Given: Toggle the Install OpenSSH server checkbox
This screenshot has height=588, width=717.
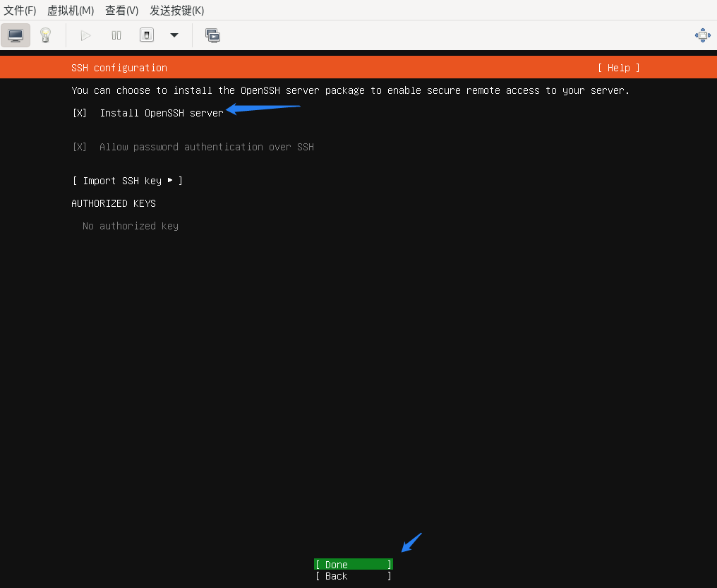Looking at the screenshot, I should [x=80, y=113].
